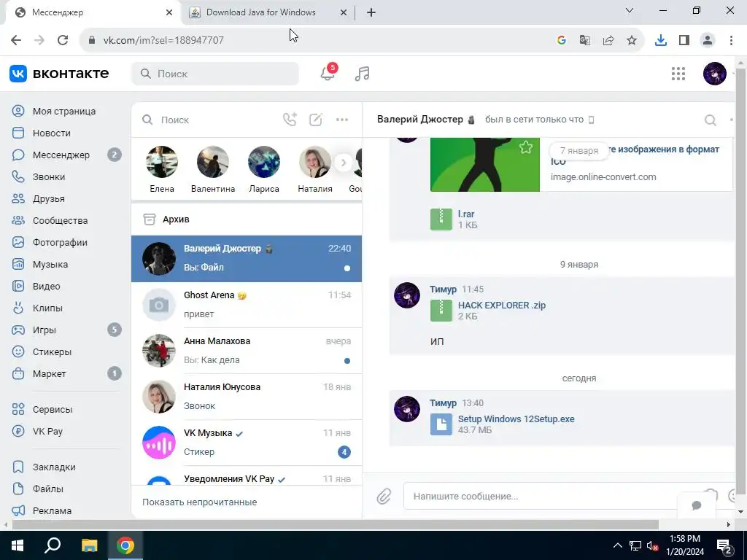Click the Setup Windows 12Setup.exe file icon

coord(441,424)
